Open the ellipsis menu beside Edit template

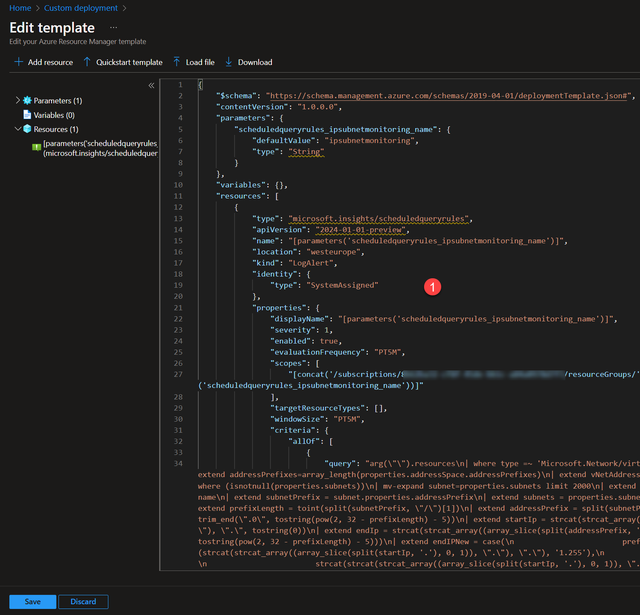point(113,28)
